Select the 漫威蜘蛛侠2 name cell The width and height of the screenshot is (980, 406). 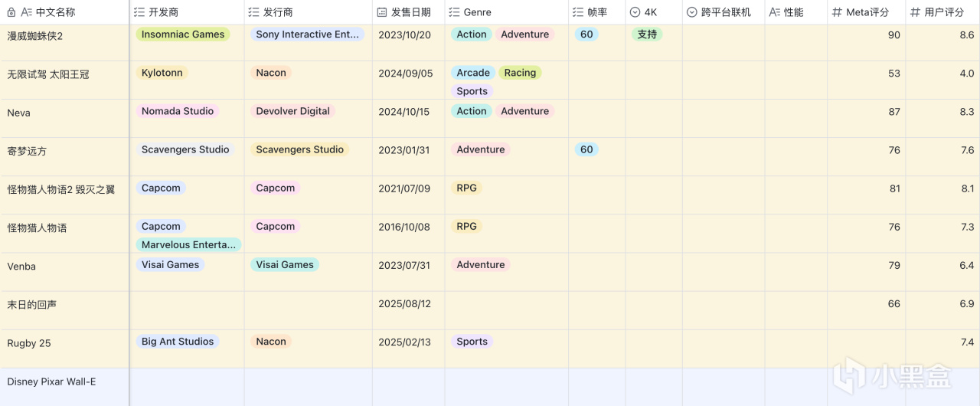point(64,42)
